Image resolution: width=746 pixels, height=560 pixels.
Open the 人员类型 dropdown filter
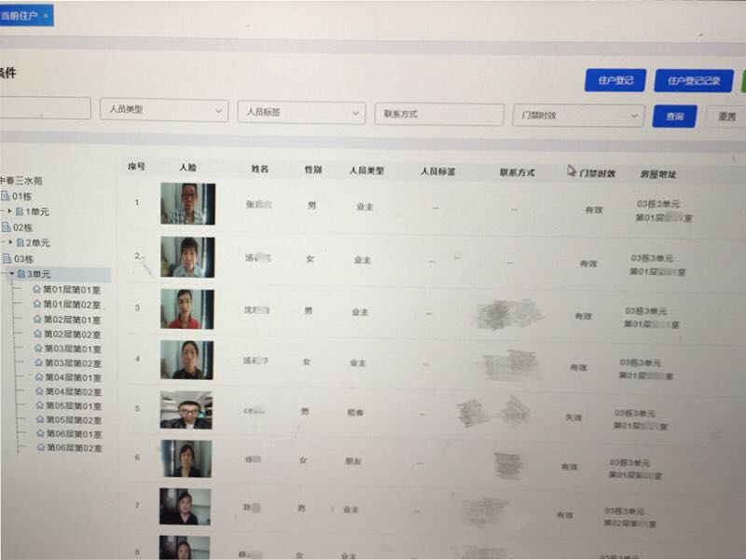[163, 110]
